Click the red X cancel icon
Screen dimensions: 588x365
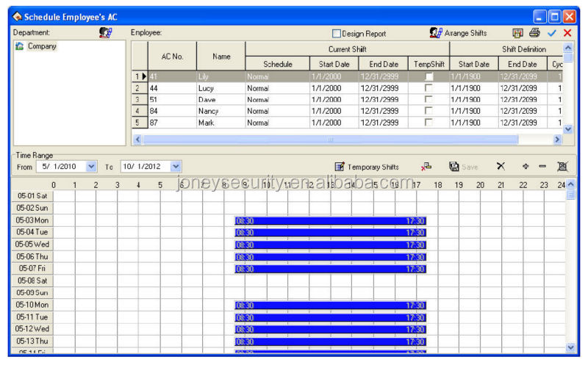[x=567, y=33]
